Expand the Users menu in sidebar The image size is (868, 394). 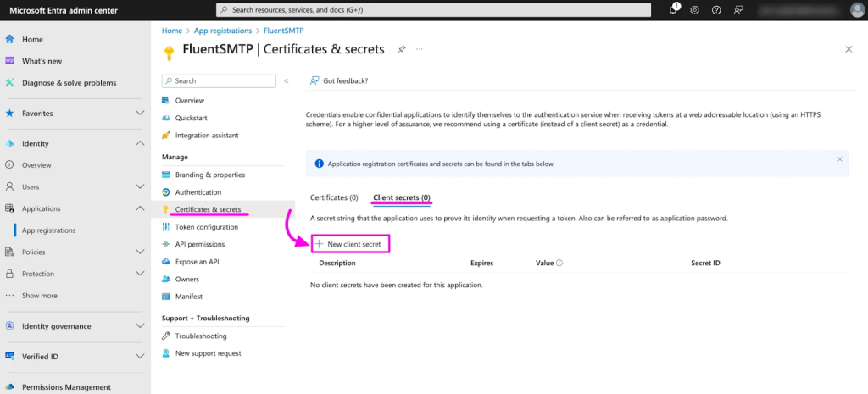(x=140, y=186)
